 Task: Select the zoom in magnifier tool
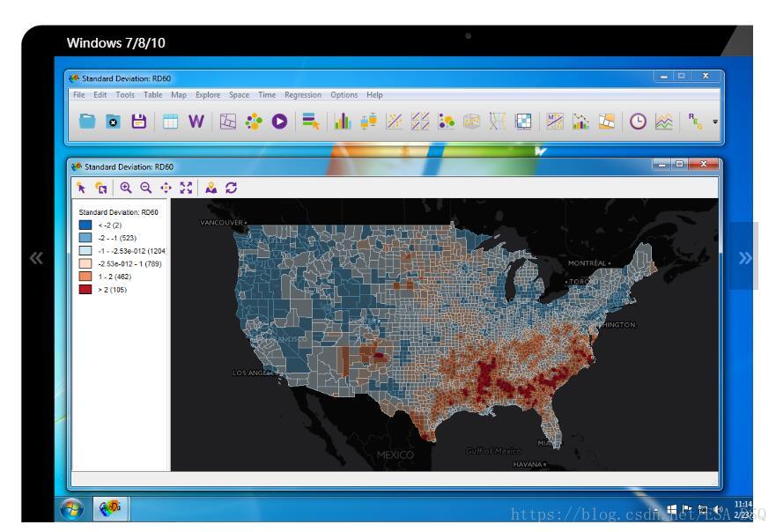tap(126, 188)
